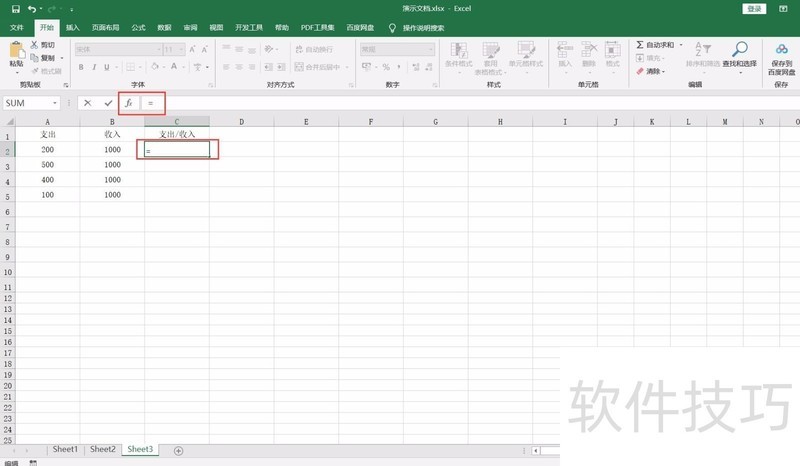The width and height of the screenshot is (800, 466).
Task: Click the fill color bucket icon
Action: tap(155, 67)
